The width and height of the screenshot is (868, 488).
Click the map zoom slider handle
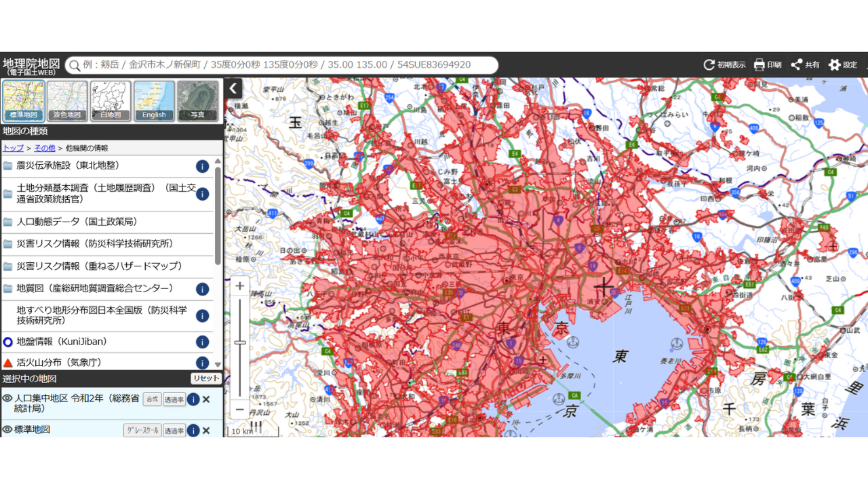(239, 343)
